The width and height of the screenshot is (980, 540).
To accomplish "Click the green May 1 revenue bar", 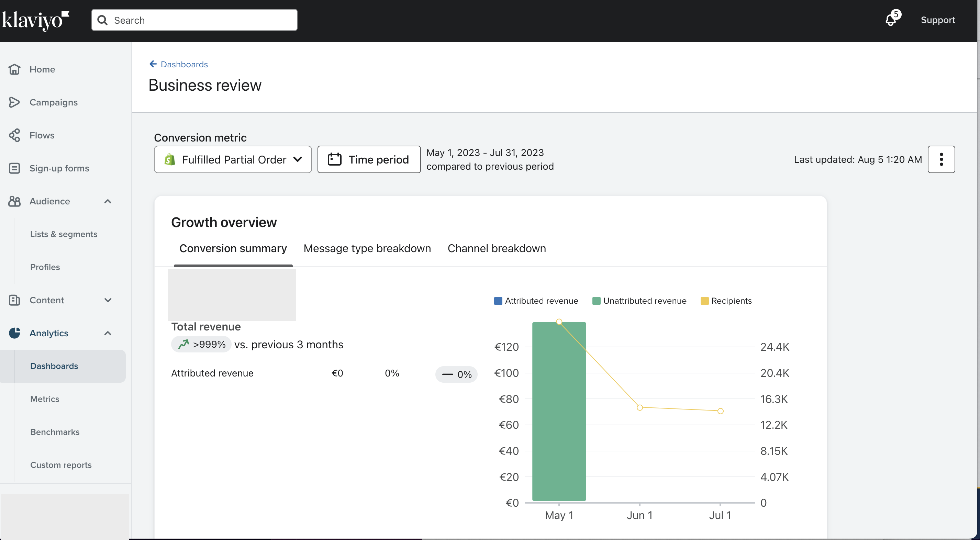I will coord(558,418).
